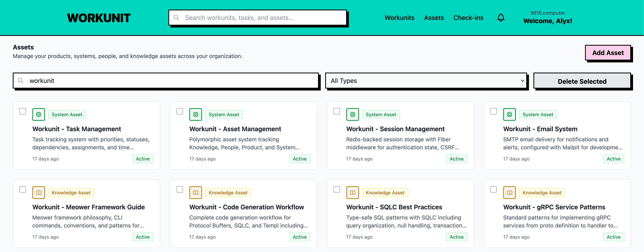
Task: Select the Email System card checkbox
Action: point(494,111)
